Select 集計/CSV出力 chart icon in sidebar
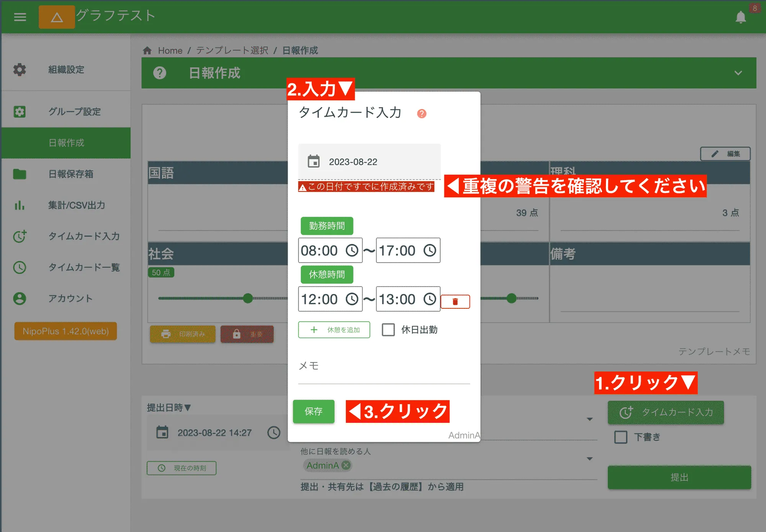Screen dimensions: 766x532 (x=19, y=206)
